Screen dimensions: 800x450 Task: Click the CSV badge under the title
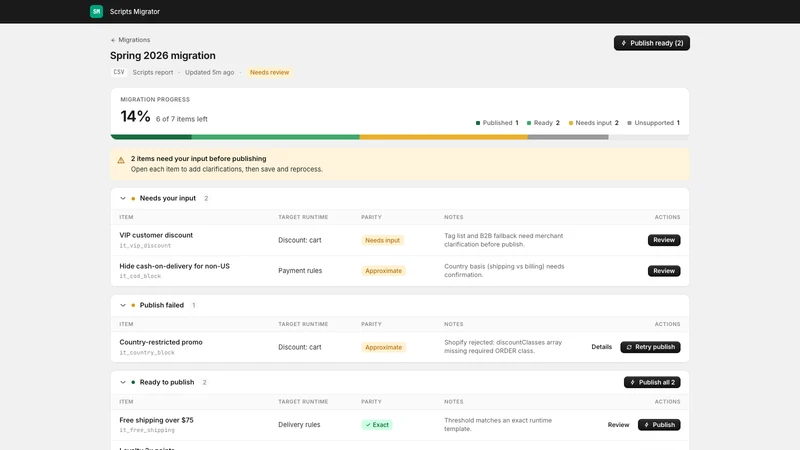coord(119,72)
